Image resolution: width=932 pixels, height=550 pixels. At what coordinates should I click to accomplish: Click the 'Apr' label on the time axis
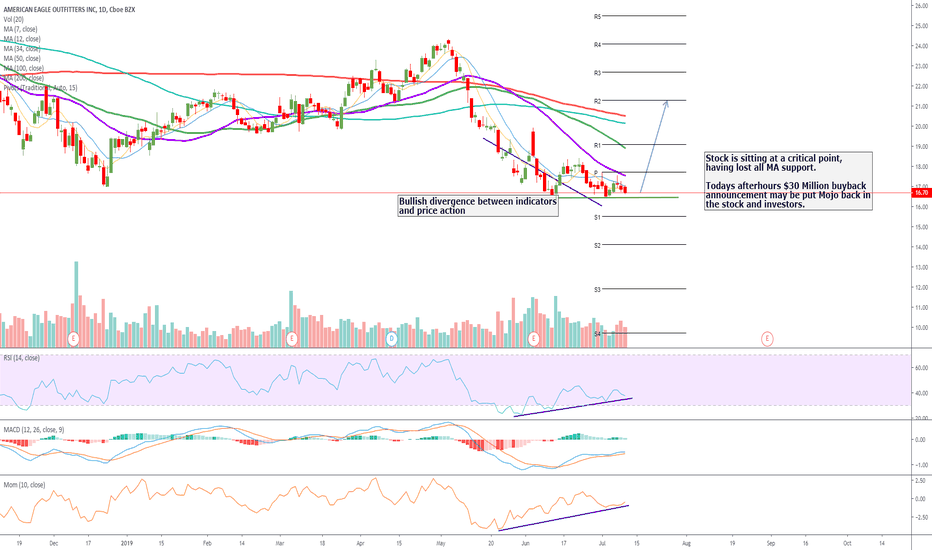coord(360,543)
